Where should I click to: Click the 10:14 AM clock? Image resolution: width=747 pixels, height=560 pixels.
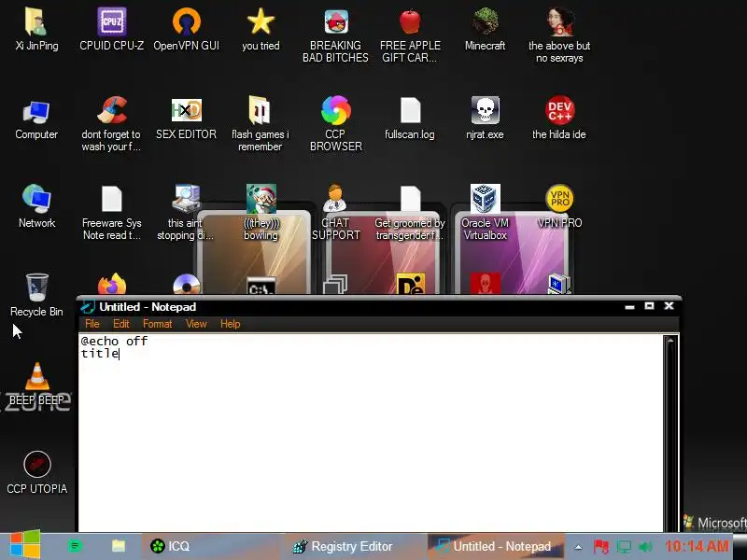697,546
